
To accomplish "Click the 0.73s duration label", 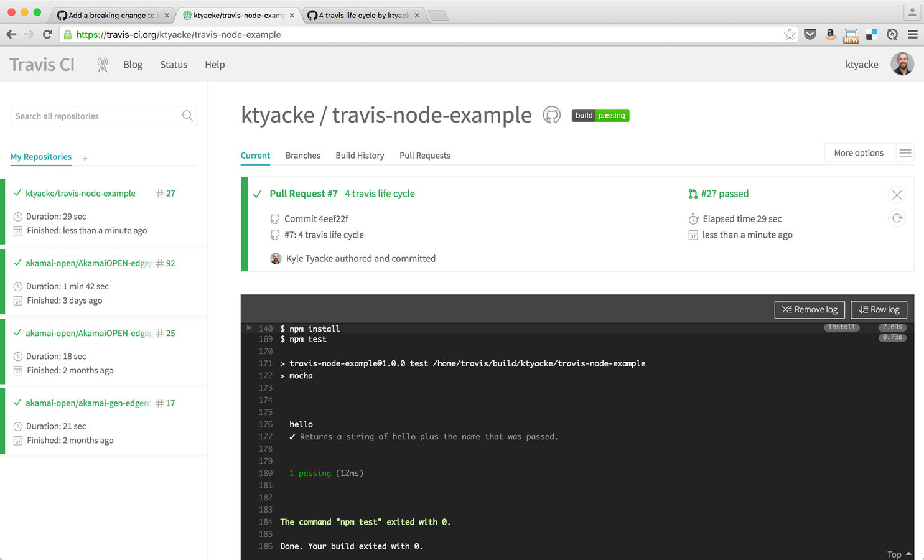I will pyautogui.click(x=892, y=338).
